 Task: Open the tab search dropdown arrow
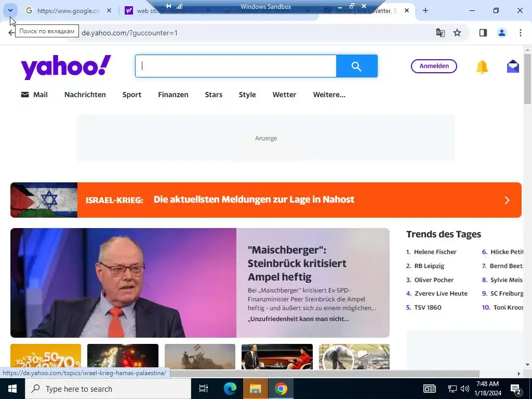coord(10,10)
